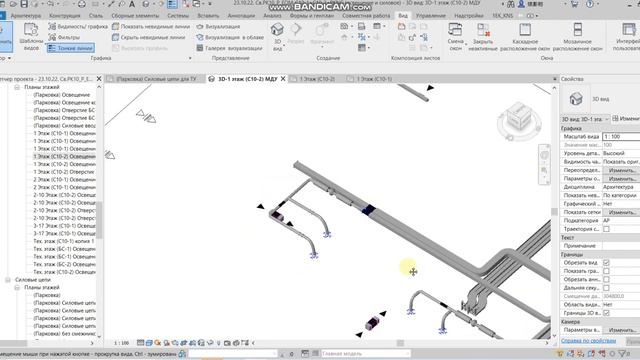
Task: Click the Thin Lines icon in quick access toolbar
Action: click(172, 4)
